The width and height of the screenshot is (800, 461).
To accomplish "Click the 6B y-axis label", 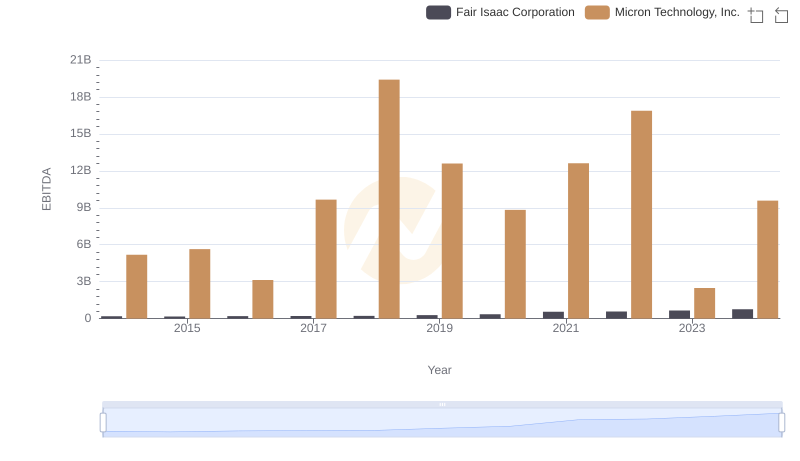I will click(x=84, y=244).
